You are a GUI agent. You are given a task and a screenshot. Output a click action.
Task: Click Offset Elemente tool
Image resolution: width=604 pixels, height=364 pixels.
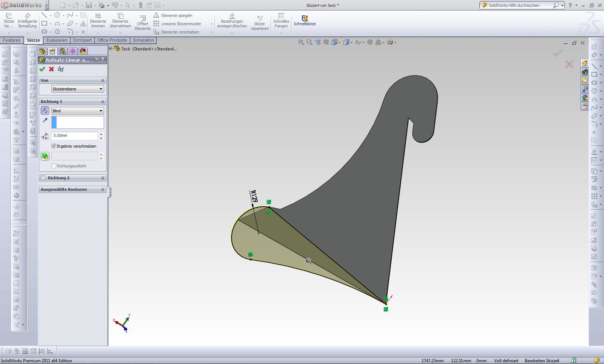pyautogui.click(x=143, y=23)
